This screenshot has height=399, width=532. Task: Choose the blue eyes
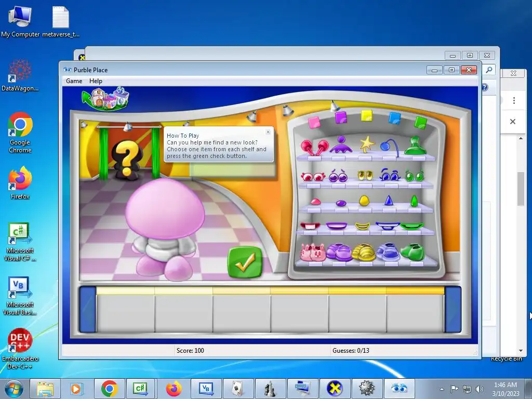click(390, 175)
